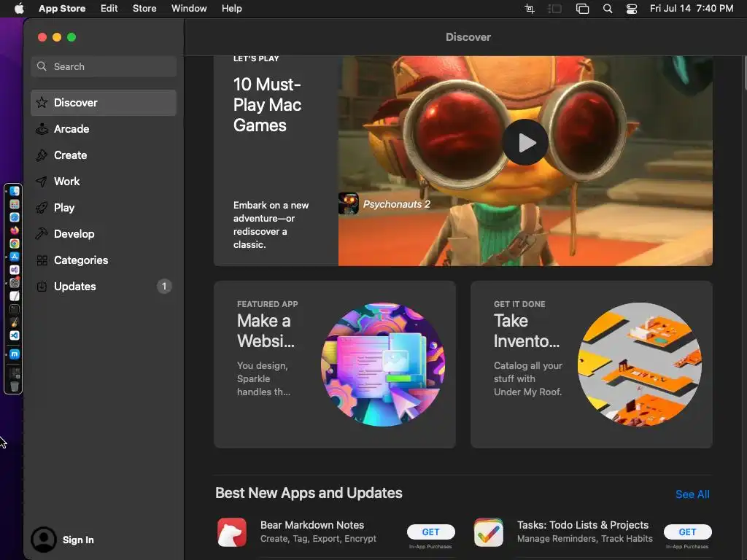Screen dimensions: 747x560
Task: Open Firefox from the dock
Action: coord(15,230)
